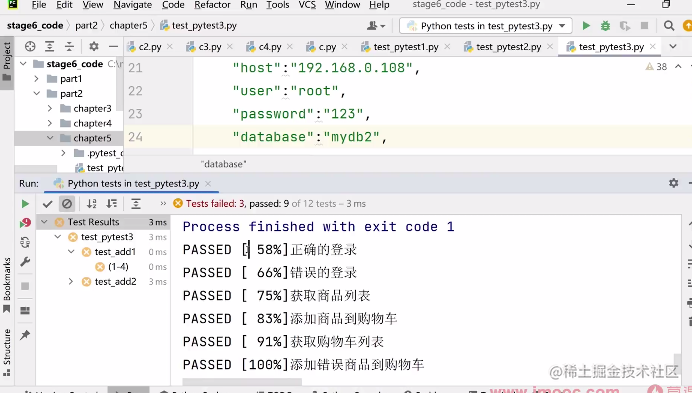Open the File menu
This screenshot has height=393, width=692.
pos(39,5)
